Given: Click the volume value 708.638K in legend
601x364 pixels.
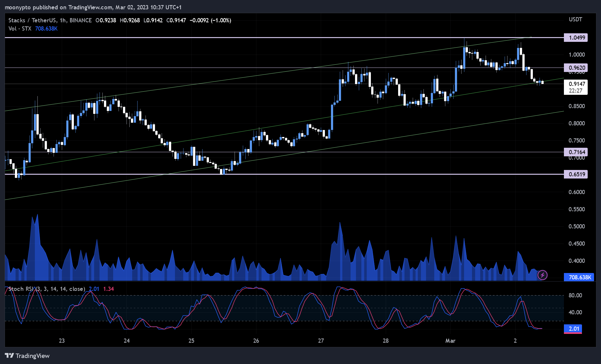Looking at the screenshot, I should click(x=46, y=29).
